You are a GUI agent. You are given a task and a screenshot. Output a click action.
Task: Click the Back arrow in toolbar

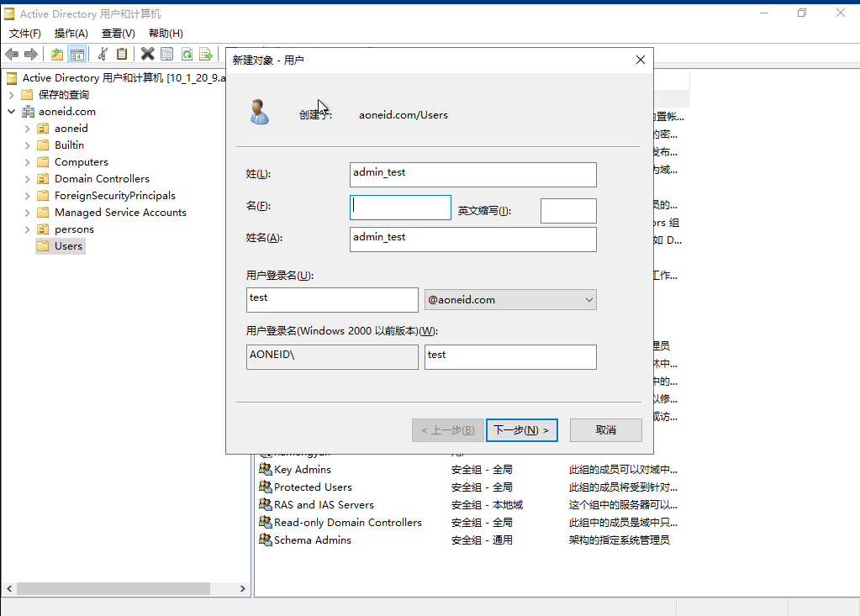pyautogui.click(x=12, y=55)
